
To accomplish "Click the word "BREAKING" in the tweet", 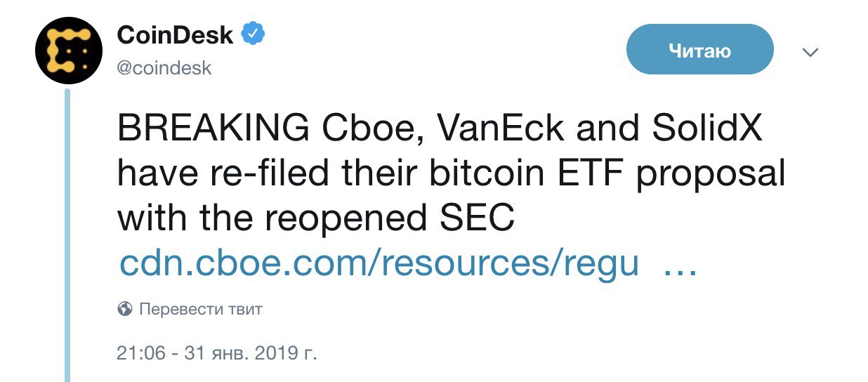I will [x=214, y=130].
